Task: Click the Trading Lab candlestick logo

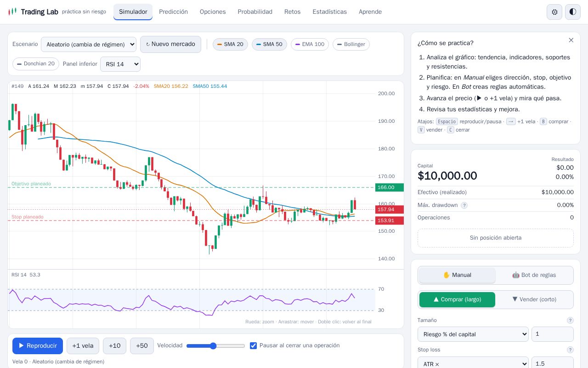Action: click(x=12, y=11)
